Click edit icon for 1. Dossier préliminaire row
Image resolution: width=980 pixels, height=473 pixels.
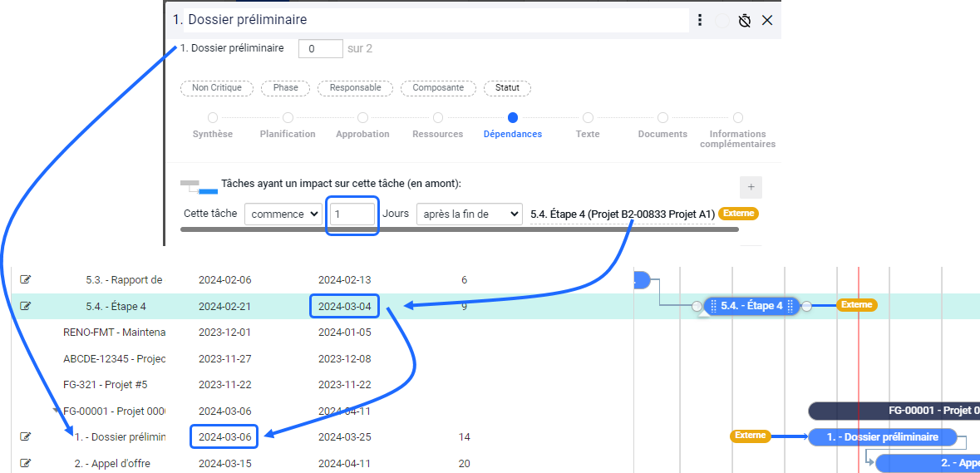click(26, 436)
